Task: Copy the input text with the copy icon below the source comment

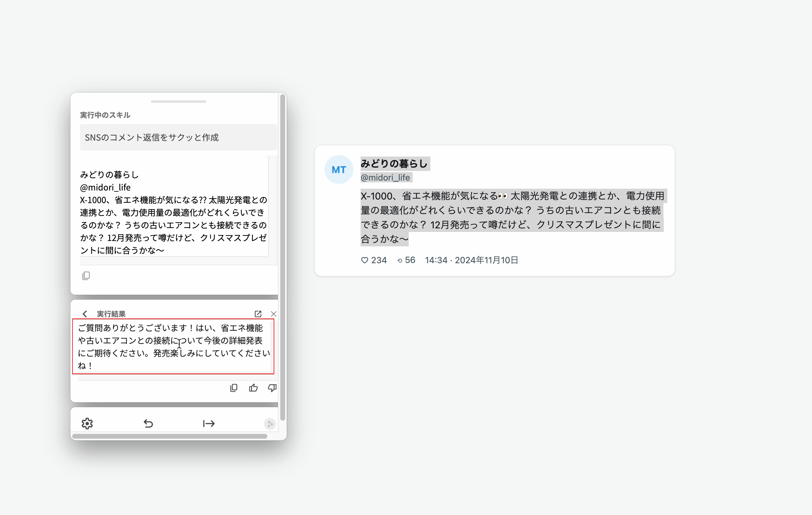Action: (x=86, y=276)
